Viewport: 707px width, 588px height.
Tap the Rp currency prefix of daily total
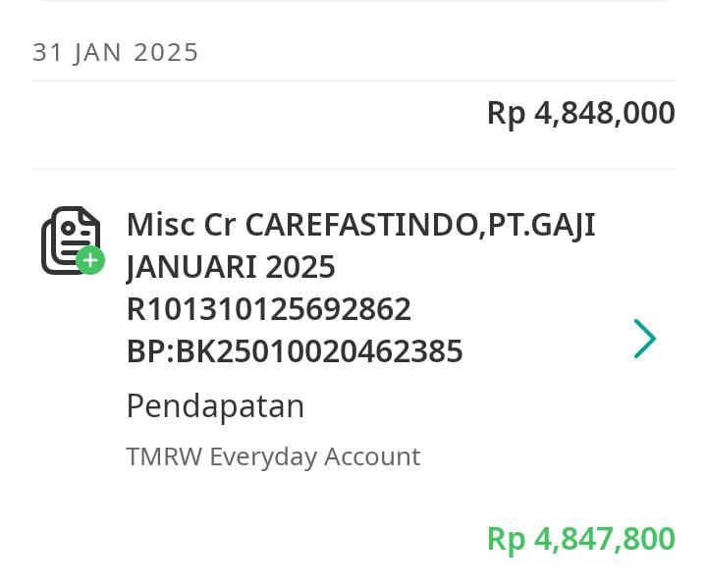pyautogui.click(x=507, y=114)
